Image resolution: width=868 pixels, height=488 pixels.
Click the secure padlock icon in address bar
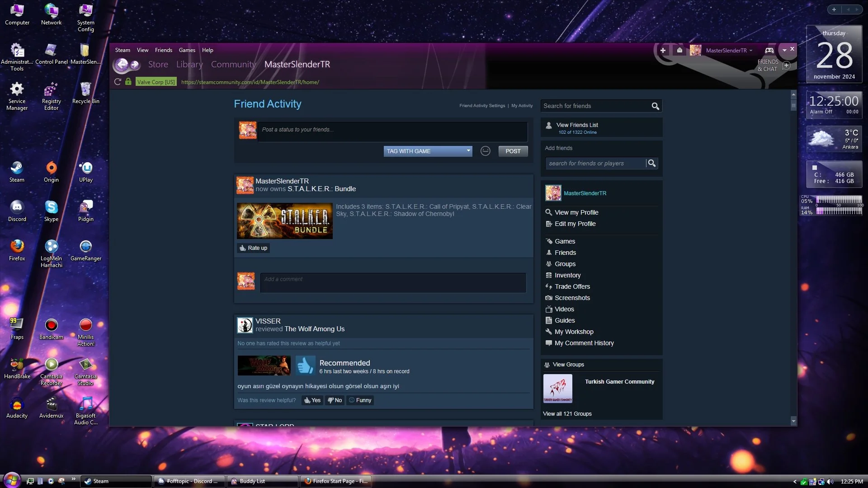click(x=128, y=82)
